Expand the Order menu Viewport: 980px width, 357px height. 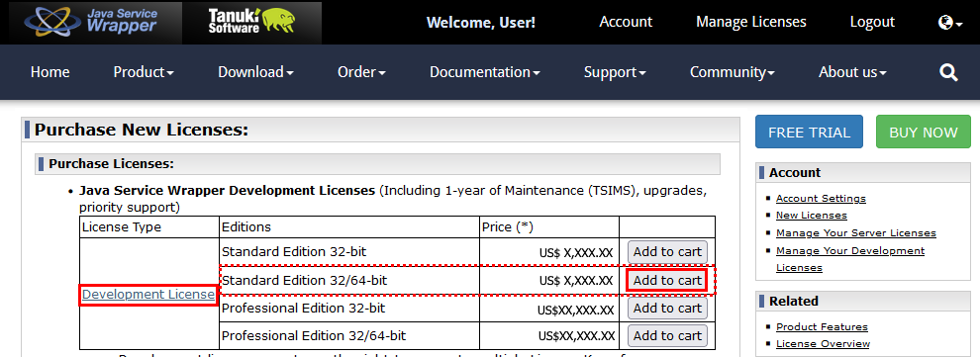point(361,72)
